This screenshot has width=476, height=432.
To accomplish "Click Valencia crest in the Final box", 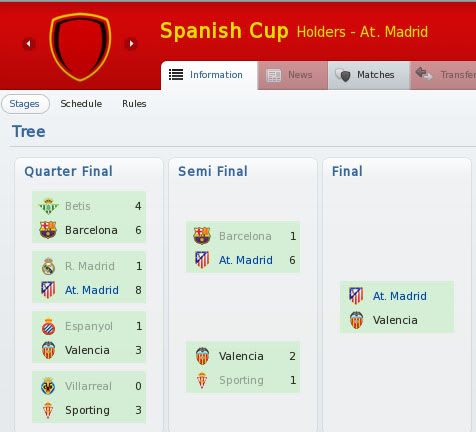I will (x=356, y=320).
